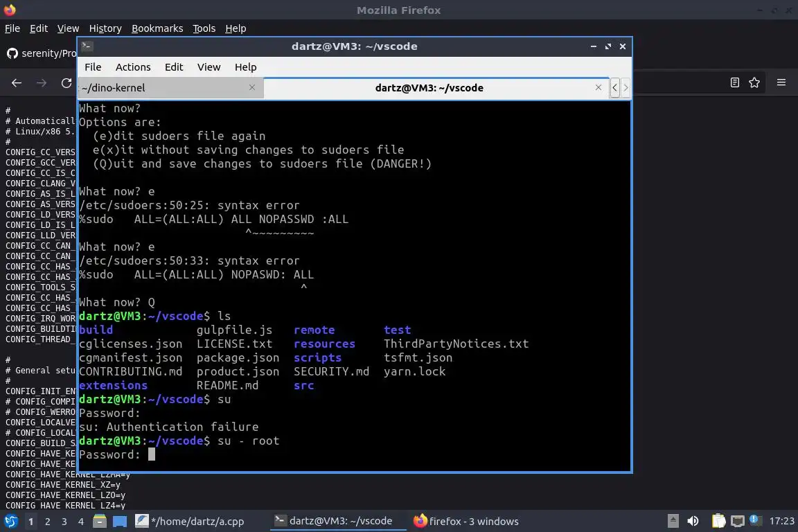The width and height of the screenshot is (798, 532).
Task: Close the ~/dino-kernel terminal tab
Action: [x=252, y=87]
